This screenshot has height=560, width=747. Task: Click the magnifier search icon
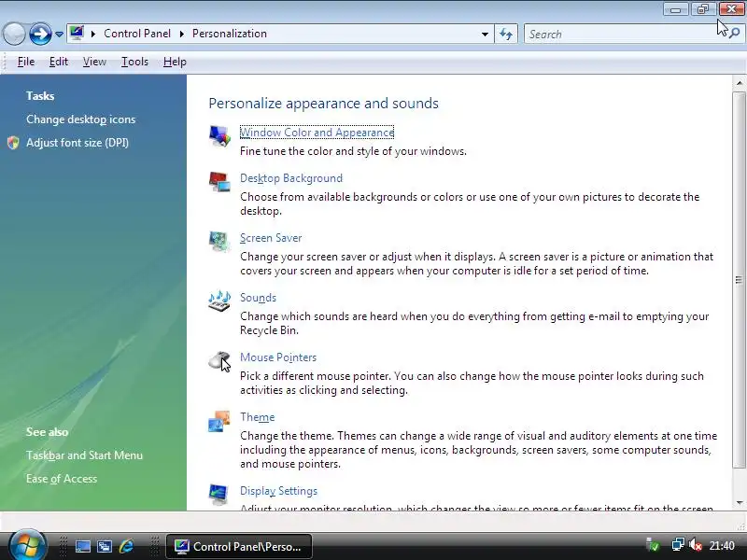pos(734,34)
